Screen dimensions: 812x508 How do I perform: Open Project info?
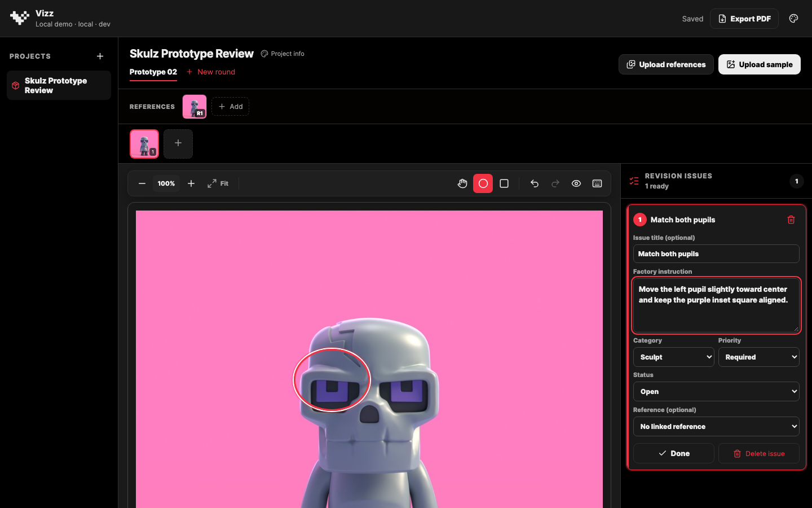(x=283, y=54)
